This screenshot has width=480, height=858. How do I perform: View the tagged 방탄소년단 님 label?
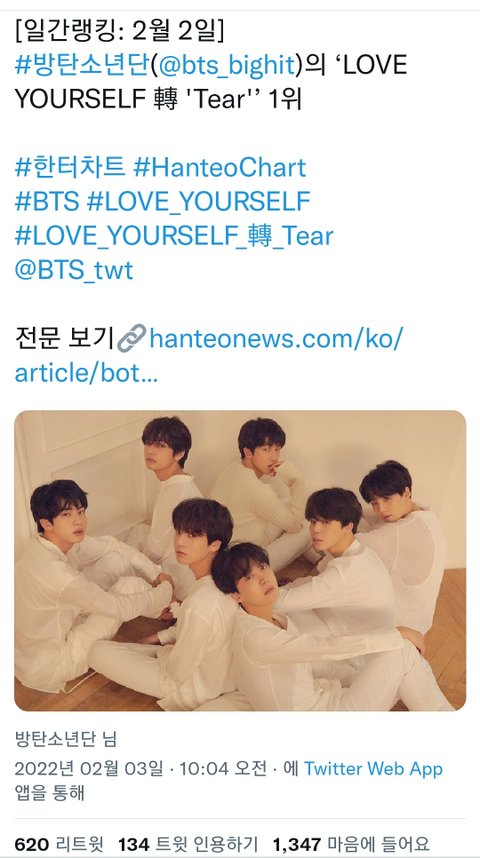[x=66, y=739]
